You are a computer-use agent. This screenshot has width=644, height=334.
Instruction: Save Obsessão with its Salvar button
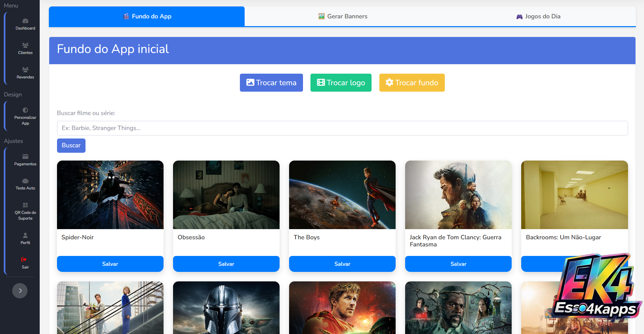226,264
